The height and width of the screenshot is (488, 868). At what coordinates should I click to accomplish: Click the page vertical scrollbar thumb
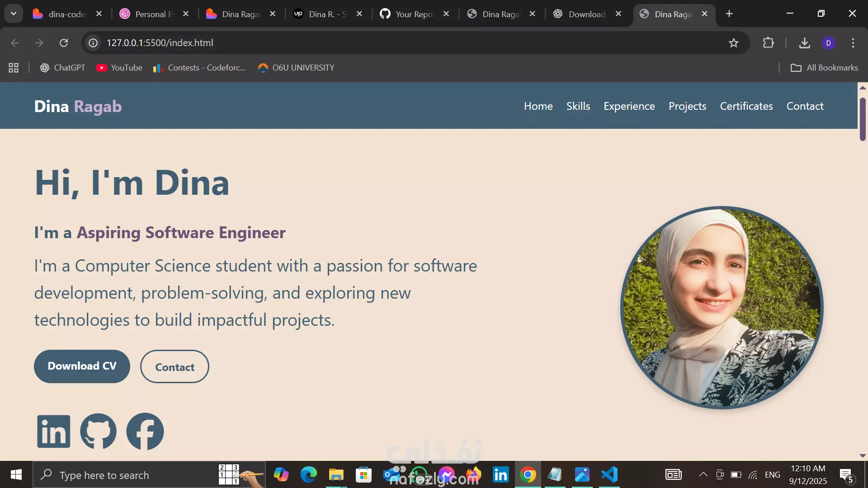pyautogui.click(x=863, y=118)
